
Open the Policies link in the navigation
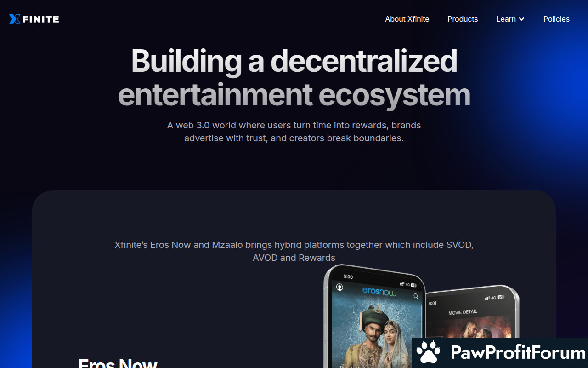pyautogui.click(x=556, y=19)
